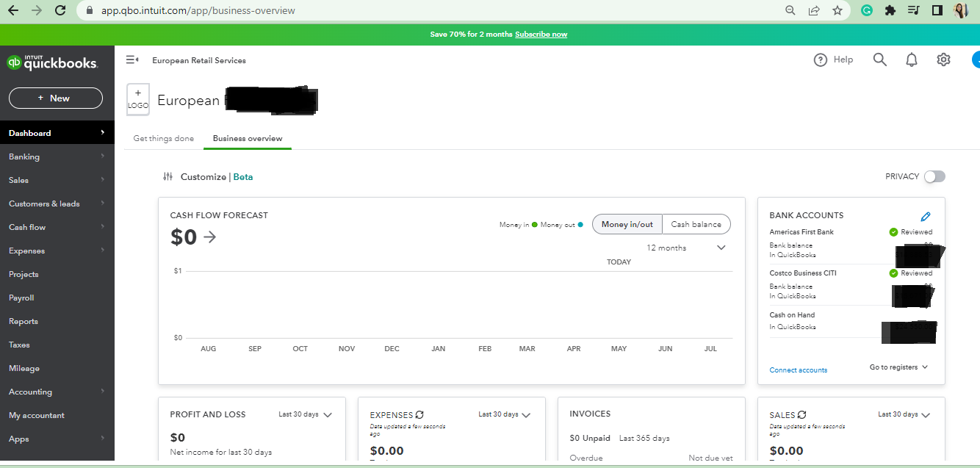Click the add LOGO placeholder box
Screen dimensions: 980x468
click(x=138, y=100)
